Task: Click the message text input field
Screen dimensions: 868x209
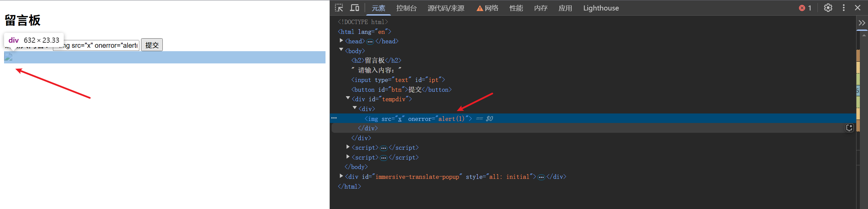Action: [x=96, y=45]
